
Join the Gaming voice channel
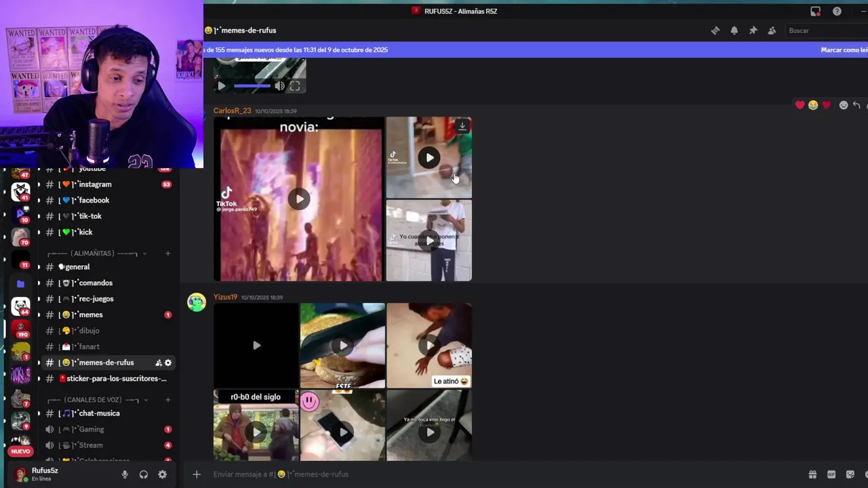coord(108,429)
